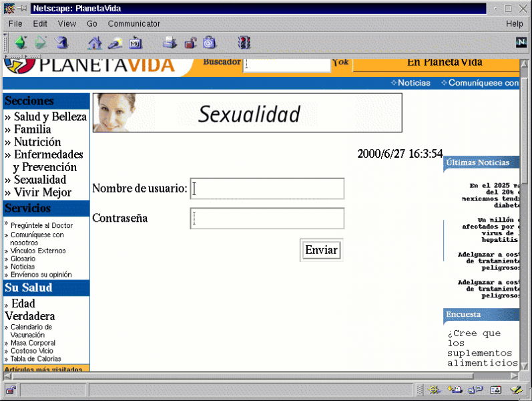This screenshot has height=401, width=532.
Task: Click the Forward navigation arrow
Action: (x=41, y=43)
